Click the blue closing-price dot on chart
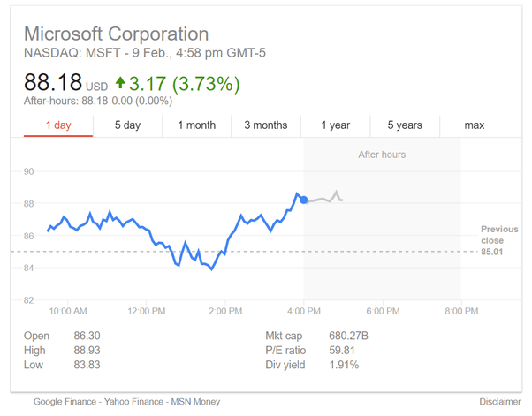Image resolution: width=532 pixels, height=416 pixels. click(304, 200)
